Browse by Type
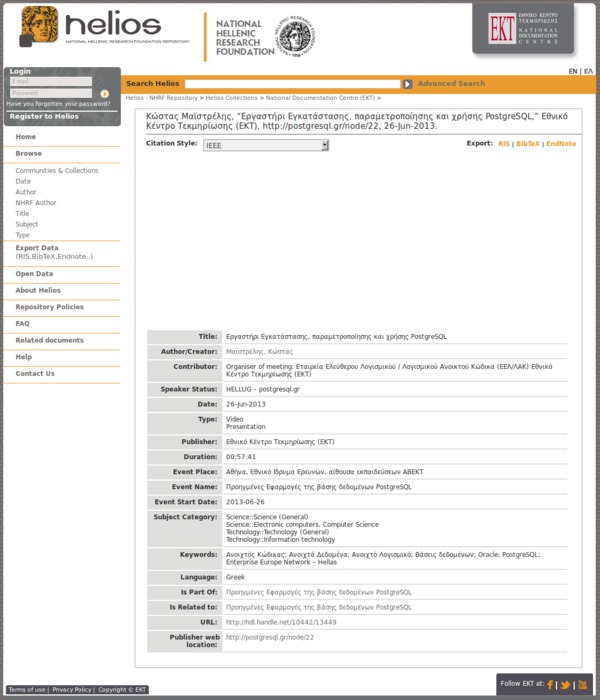 click(22, 235)
